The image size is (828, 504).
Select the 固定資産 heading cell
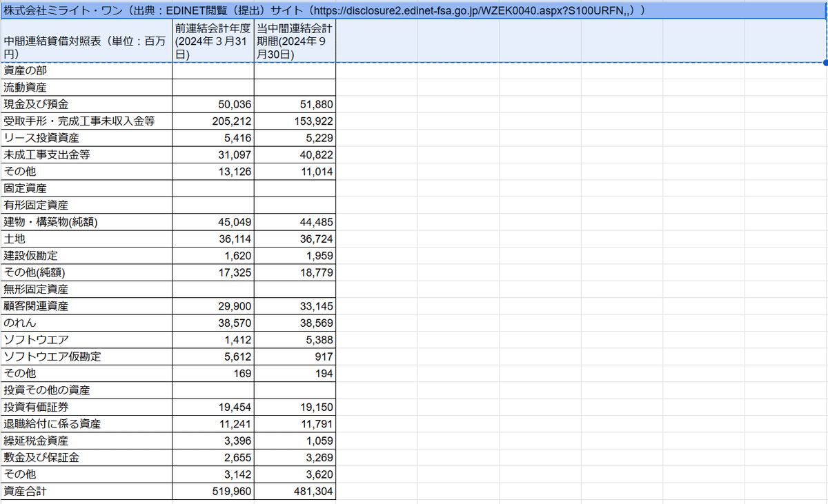pyautogui.click(x=87, y=188)
